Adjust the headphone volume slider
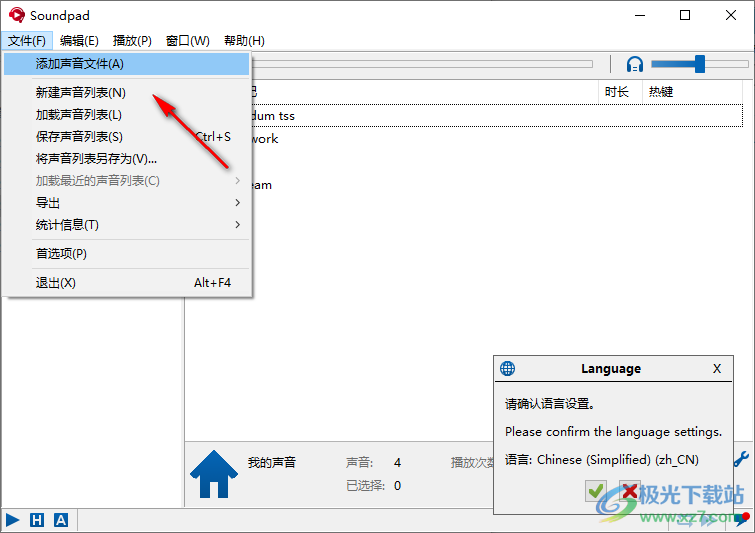The height and width of the screenshot is (533, 755). (x=699, y=64)
